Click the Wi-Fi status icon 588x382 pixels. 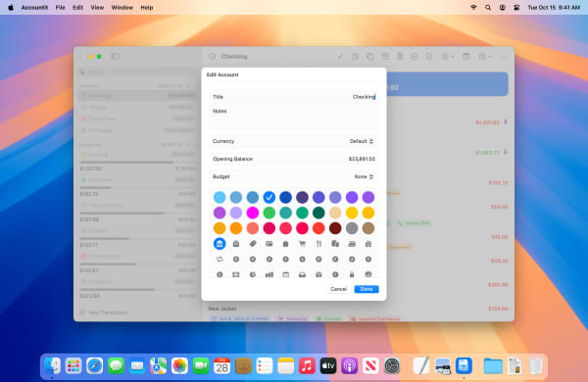tap(473, 7)
